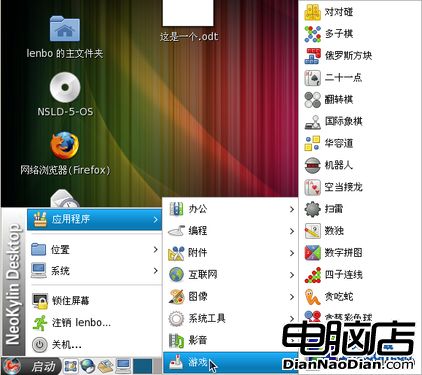This screenshot has width=422, height=375.
Task: Launch the 国际象棋 game entry
Action: [360, 121]
